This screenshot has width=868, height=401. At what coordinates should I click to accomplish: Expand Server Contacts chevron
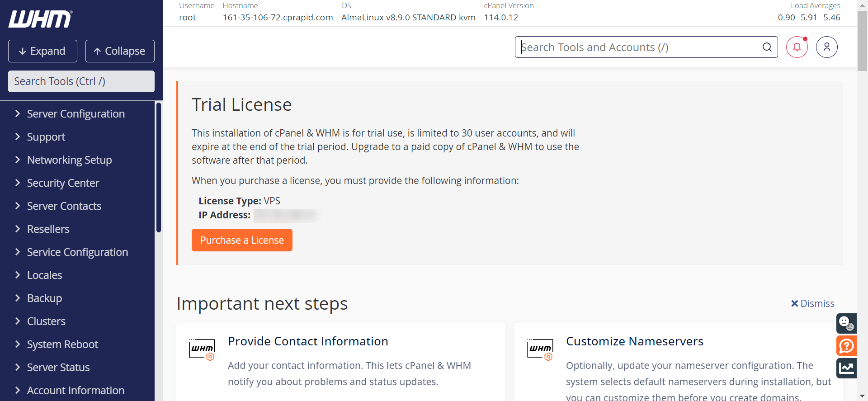tap(18, 206)
